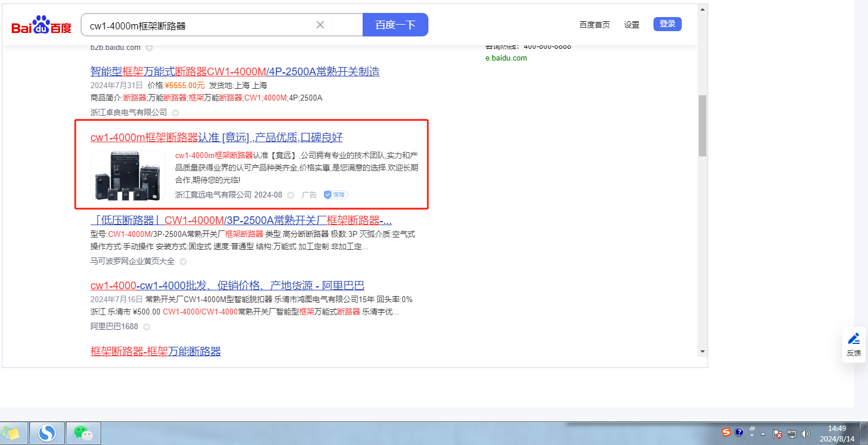Click the 反馈 feedback button
The width and height of the screenshot is (868, 445).
pyautogui.click(x=854, y=344)
